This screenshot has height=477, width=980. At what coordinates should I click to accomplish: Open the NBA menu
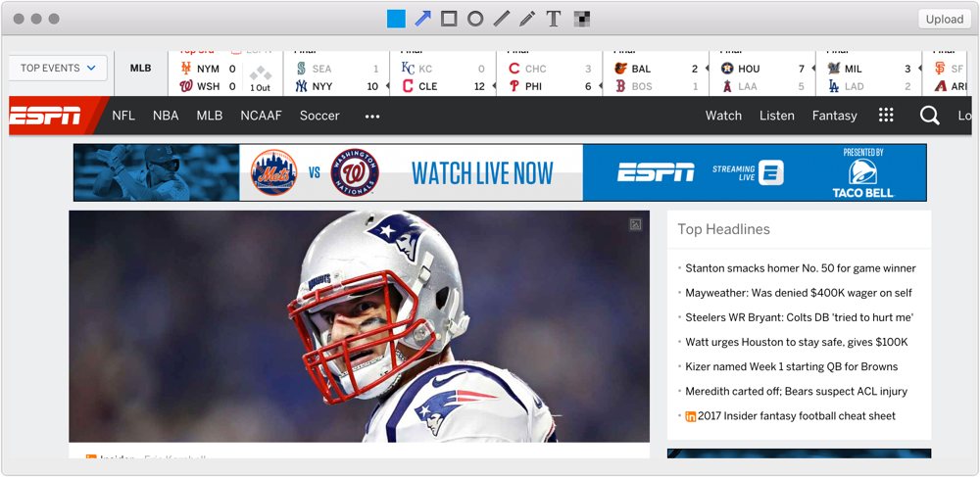tap(166, 116)
